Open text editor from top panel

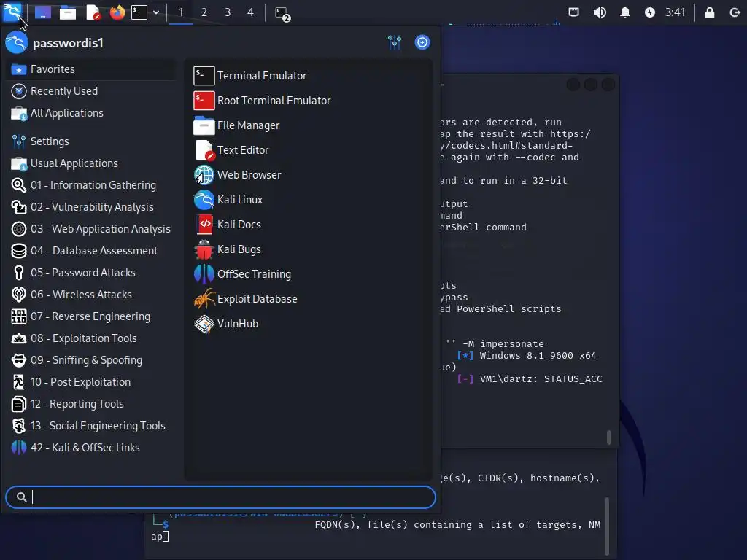tap(93, 12)
